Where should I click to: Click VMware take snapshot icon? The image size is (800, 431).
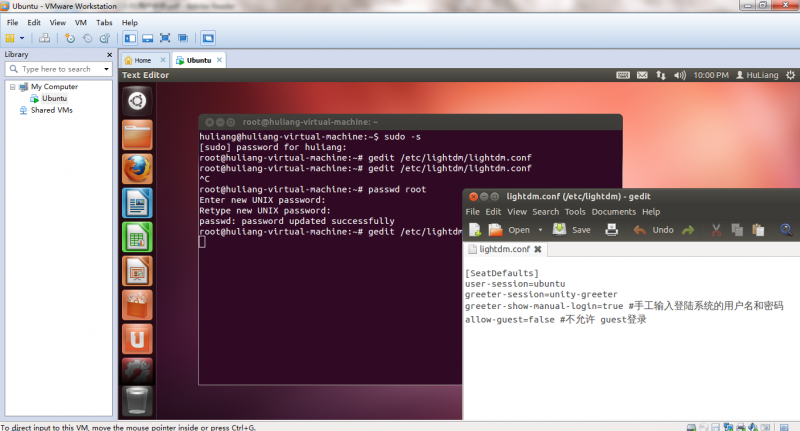[x=69, y=38]
